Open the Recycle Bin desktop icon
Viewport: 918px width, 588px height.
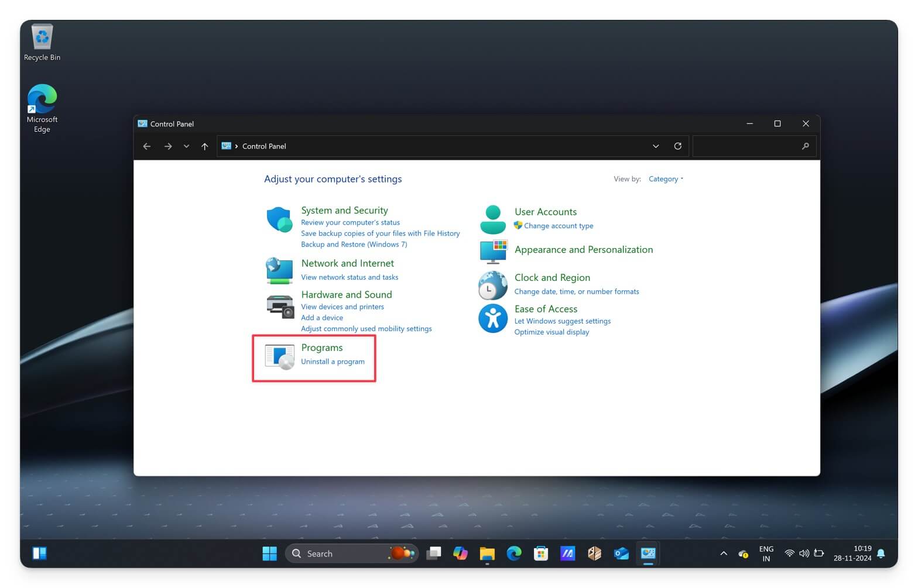[x=42, y=43]
